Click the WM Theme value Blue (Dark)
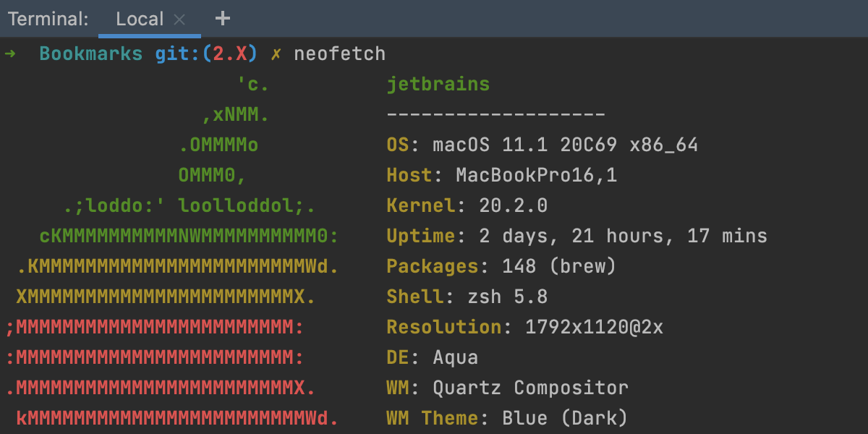The width and height of the screenshot is (868, 434). click(x=565, y=419)
